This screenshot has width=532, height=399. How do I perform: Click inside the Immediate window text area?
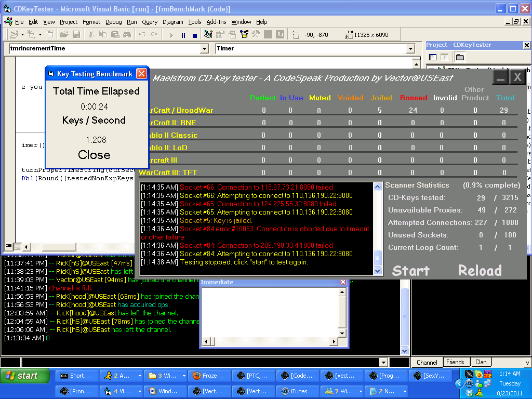[x=270, y=312]
